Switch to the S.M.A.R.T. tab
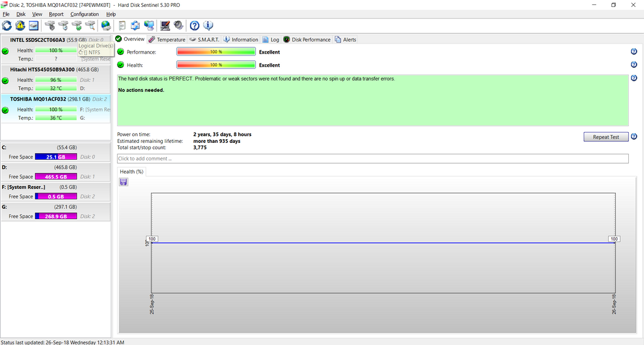 (204, 40)
